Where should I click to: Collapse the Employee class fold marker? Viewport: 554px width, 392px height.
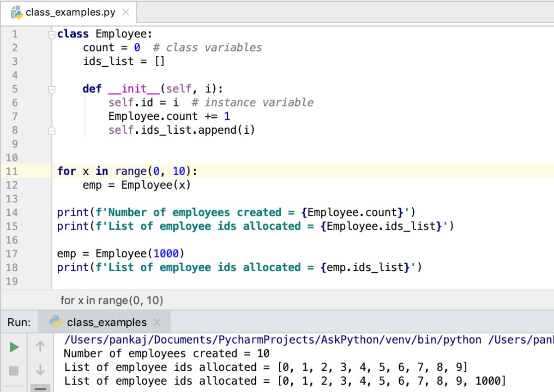52,33
